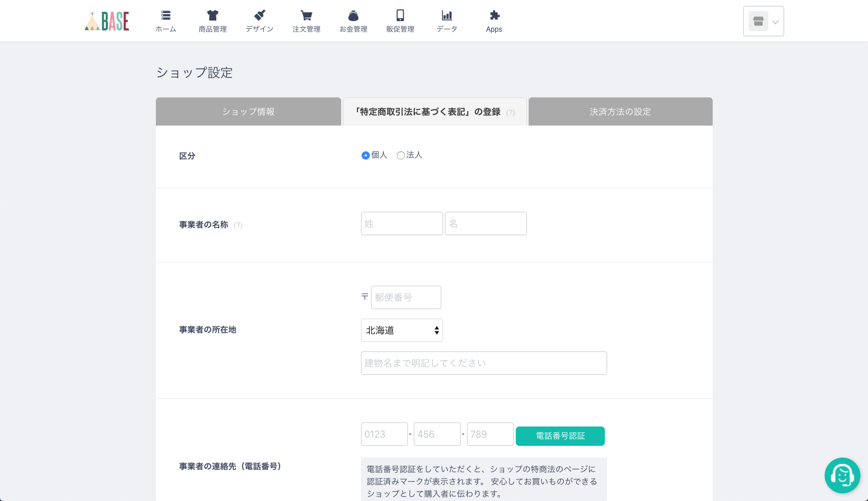
Task: Select 特定商取引法に基づく表記 tab
Action: point(435,111)
